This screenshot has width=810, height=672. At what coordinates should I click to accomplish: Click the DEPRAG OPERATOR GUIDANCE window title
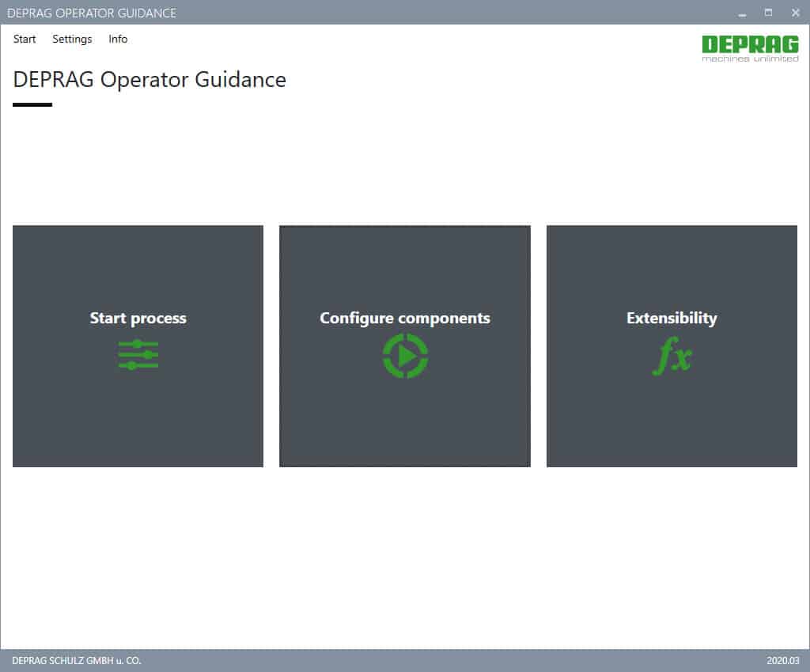click(x=92, y=13)
